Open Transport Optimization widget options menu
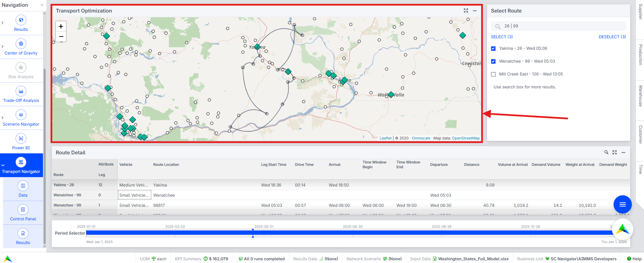The width and height of the screenshot is (644, 263). [x=475, y=11]
